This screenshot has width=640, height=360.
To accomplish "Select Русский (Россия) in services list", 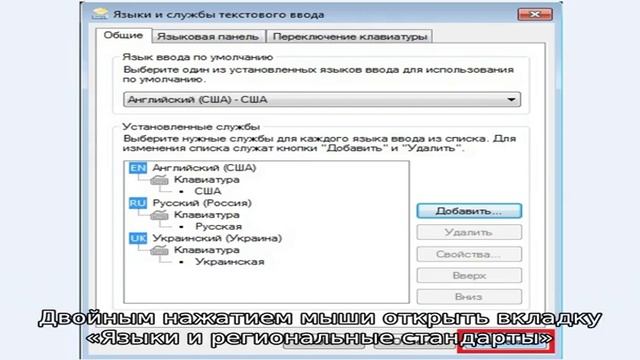I will point(202,203).
